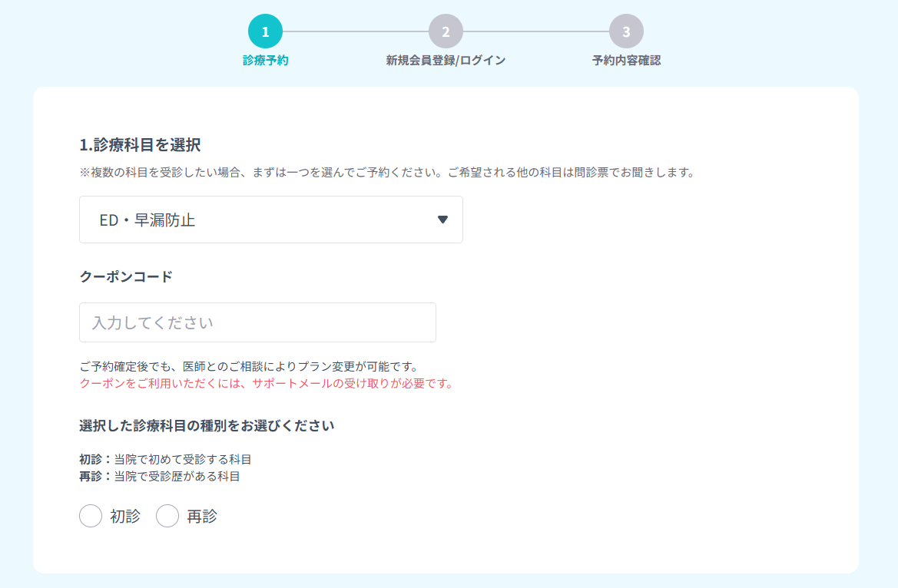Open the 予約内容確認 step label
Image resolution: width=898 pixels, height=588 pixels.
point(626,61)
